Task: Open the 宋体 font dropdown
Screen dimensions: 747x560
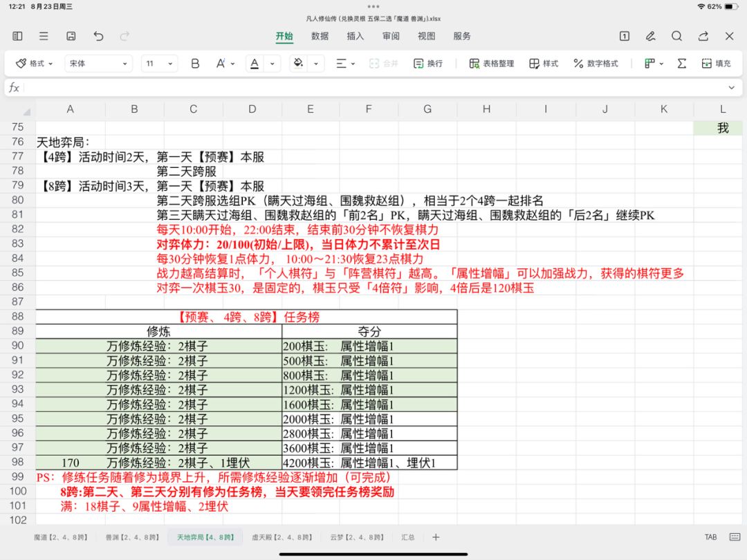Action: pyautogui.click(x=98, y=64)
